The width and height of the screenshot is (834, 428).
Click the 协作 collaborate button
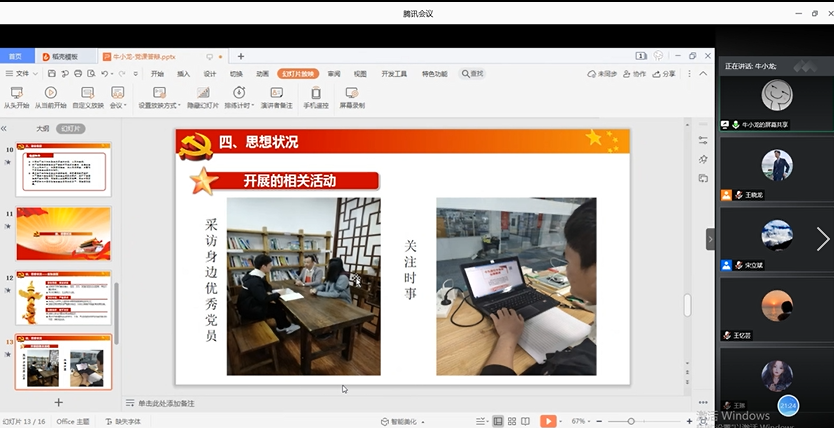635,74
